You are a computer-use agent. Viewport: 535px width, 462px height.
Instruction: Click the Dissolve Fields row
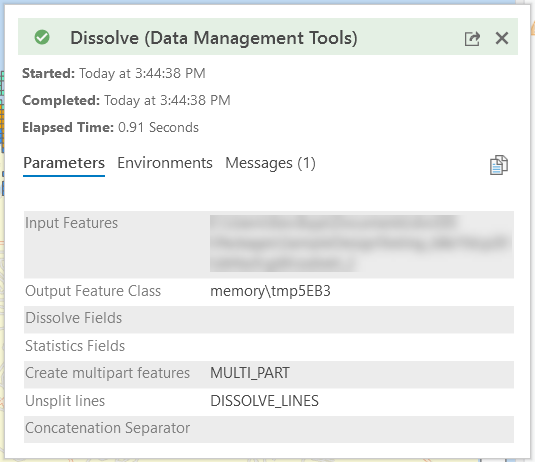[269, 319]
